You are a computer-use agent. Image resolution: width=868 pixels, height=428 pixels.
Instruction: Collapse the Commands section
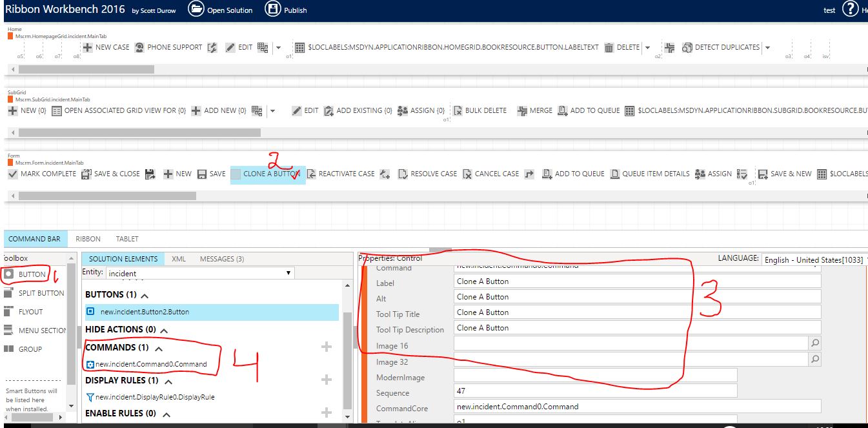click(x=158, y=348)
